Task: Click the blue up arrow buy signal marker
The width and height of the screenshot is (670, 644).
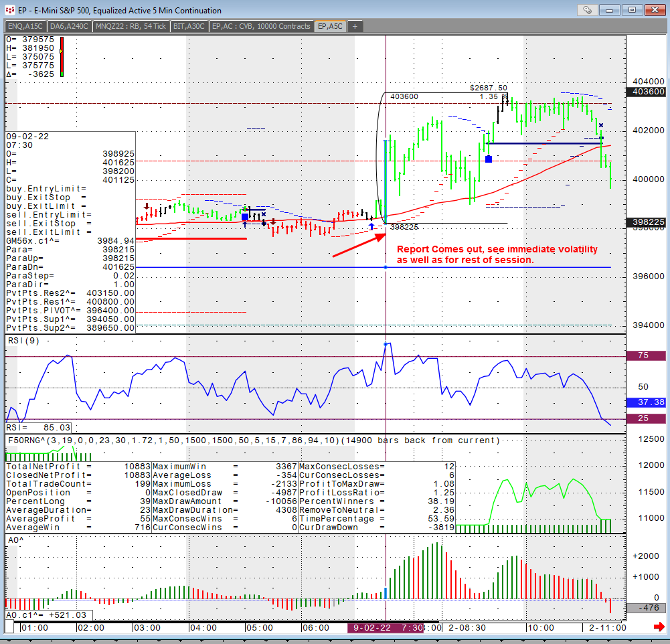Action: click(371, 228)
